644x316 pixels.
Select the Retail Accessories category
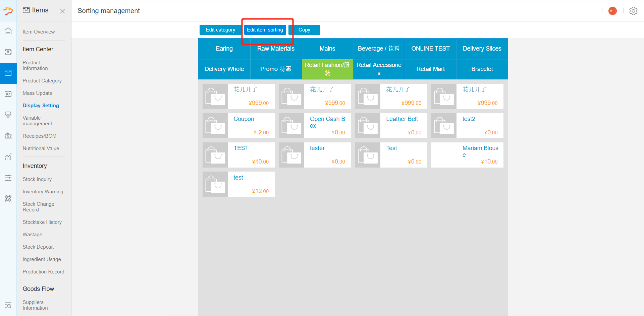tap(379, 69)
